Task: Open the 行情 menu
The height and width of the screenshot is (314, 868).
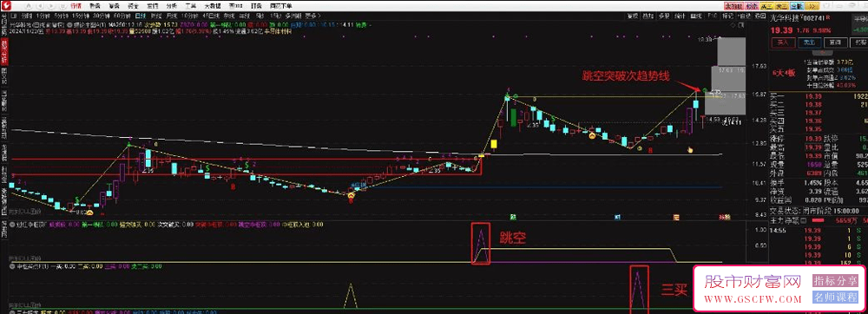Action: (76, 5)
